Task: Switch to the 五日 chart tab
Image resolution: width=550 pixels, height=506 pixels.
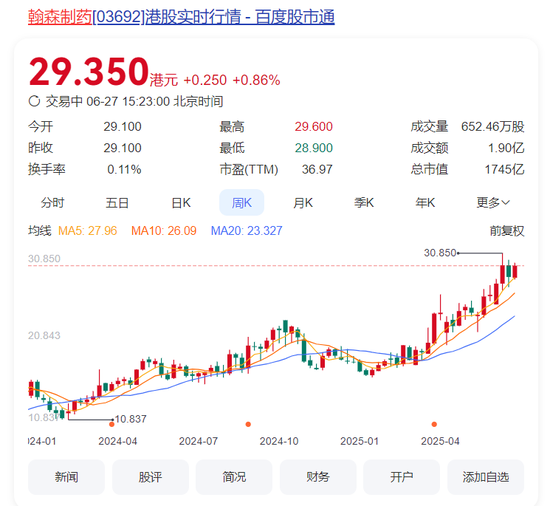Action: (117, 202)
